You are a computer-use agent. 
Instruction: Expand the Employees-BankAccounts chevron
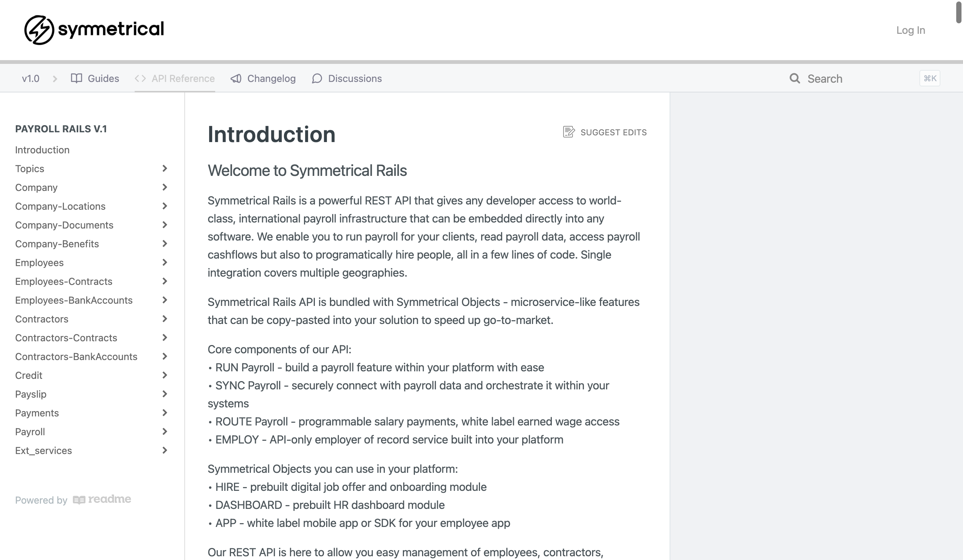pyautogui.click(x=165, y=300)
